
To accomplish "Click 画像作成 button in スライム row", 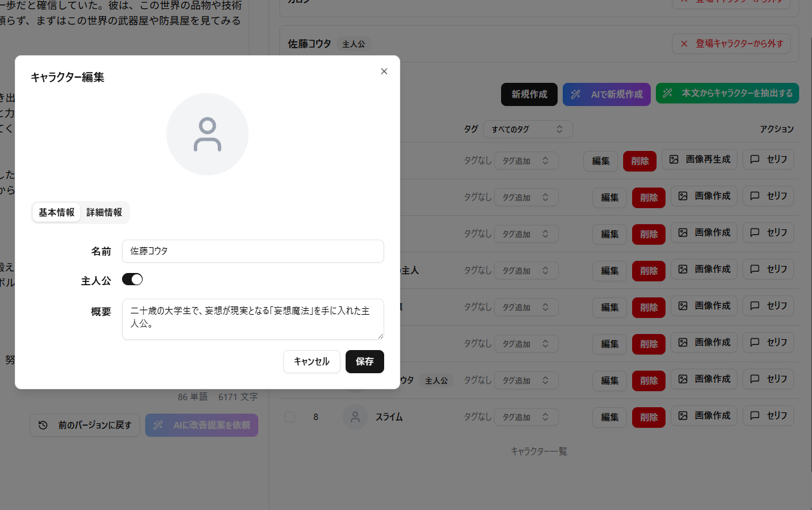I will [x=704, y=416].
